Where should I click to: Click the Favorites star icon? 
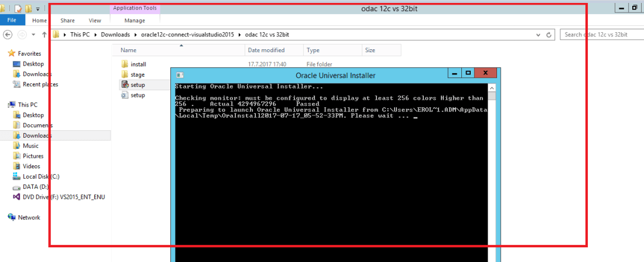pyautogui.click(x=12, y=53)
